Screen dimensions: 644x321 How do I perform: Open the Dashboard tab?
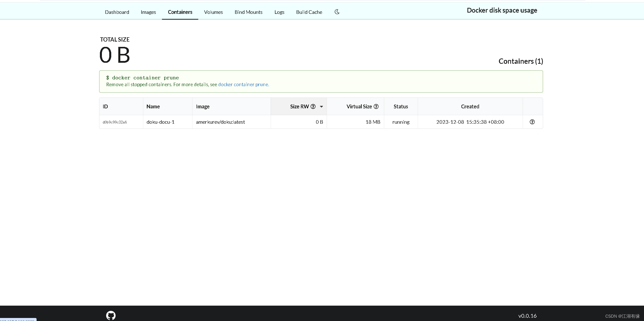point(117,12)
